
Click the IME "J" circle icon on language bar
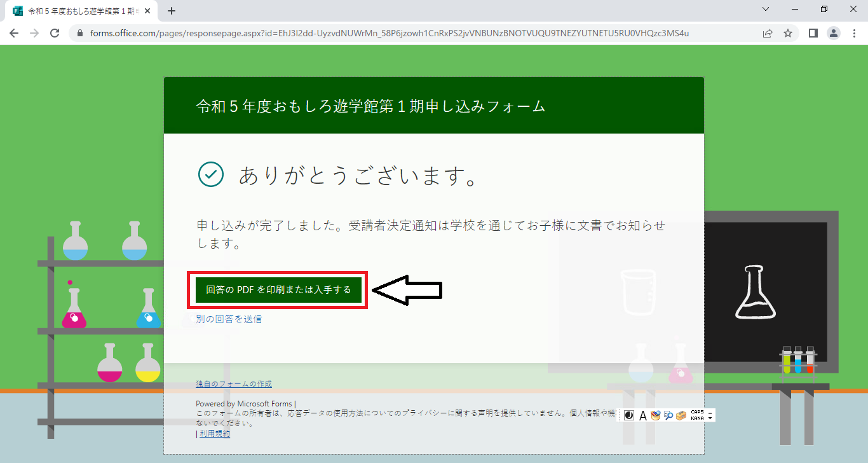tap(629, 415)
